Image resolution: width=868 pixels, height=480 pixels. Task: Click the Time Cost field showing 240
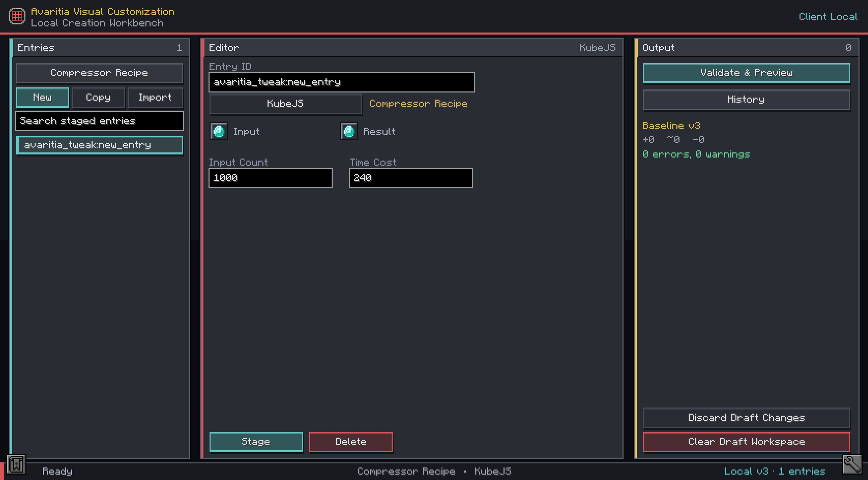coord(411,178)
